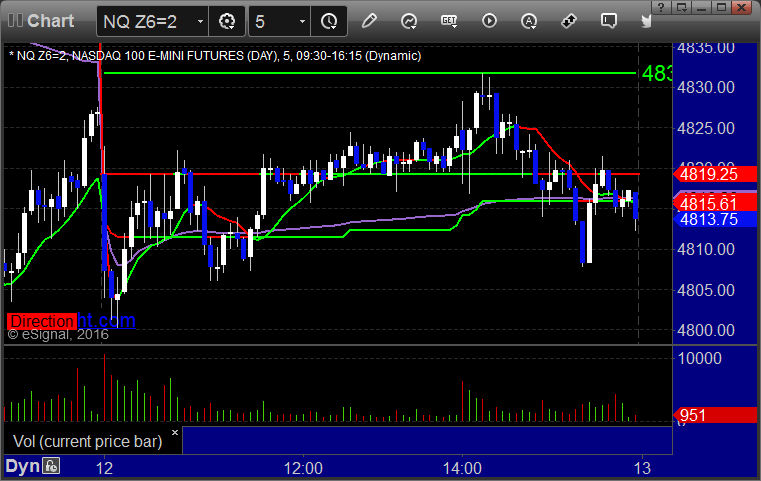The width and height of the screenshot is (761, 481).
Task: Click the 10000 volume axis label
Action: [699, 358]
